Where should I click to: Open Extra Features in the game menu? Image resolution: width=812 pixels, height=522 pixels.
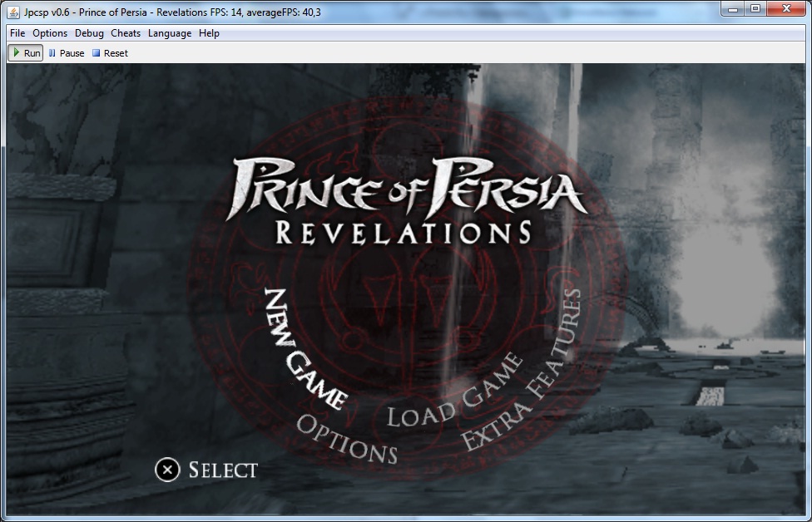(522, 370)
